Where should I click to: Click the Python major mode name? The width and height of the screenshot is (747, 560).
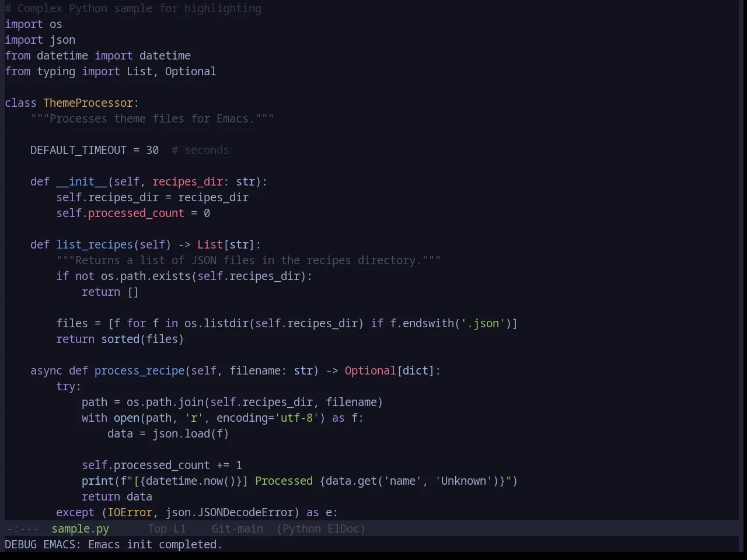pos(302,528)
